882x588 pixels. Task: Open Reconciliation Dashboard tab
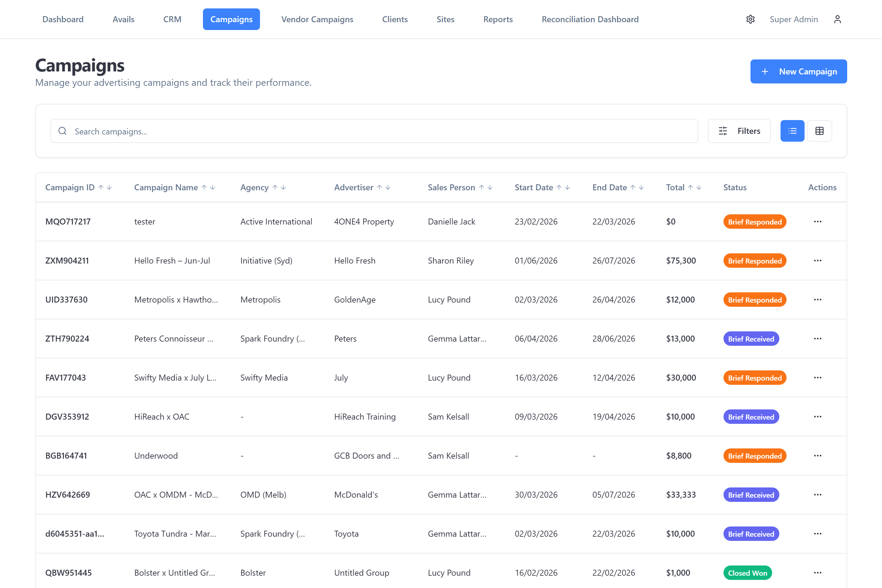click(x=590, y=19)
